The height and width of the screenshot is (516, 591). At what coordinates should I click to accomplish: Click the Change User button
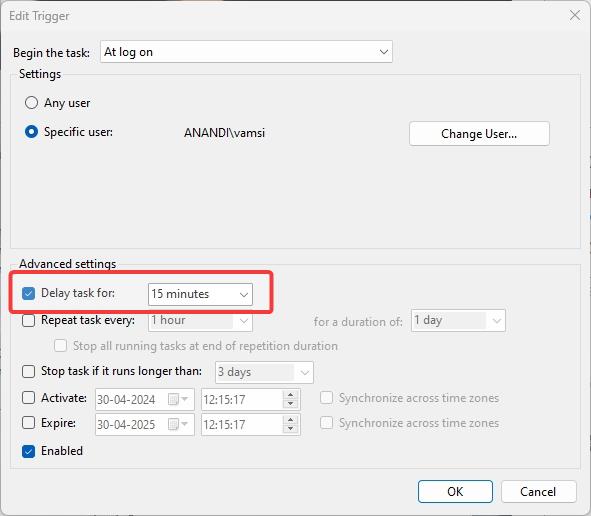479,134
